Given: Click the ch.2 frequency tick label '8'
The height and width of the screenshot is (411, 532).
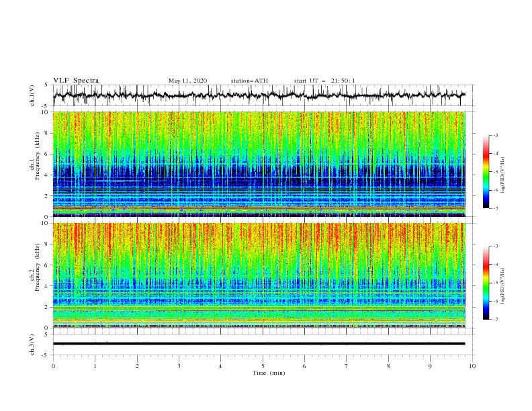Looking at the screenshot, I should coord(46,244).
